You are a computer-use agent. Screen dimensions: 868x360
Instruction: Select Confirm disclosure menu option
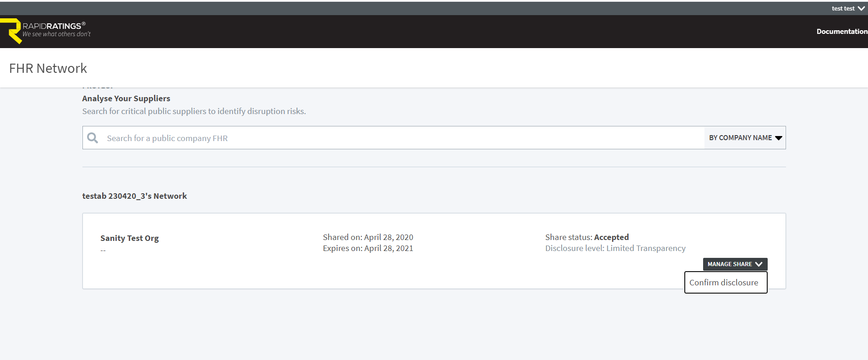[x=726, y=283]
